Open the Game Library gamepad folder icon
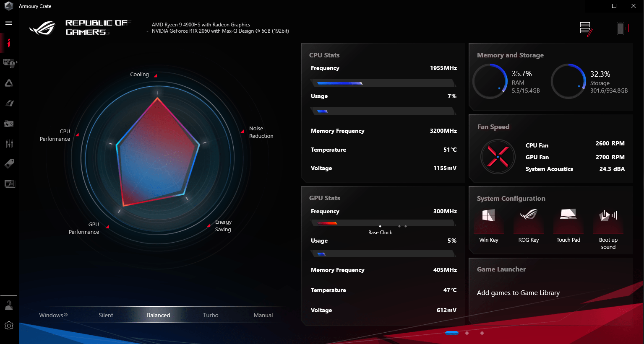 [x=9, y=123]
